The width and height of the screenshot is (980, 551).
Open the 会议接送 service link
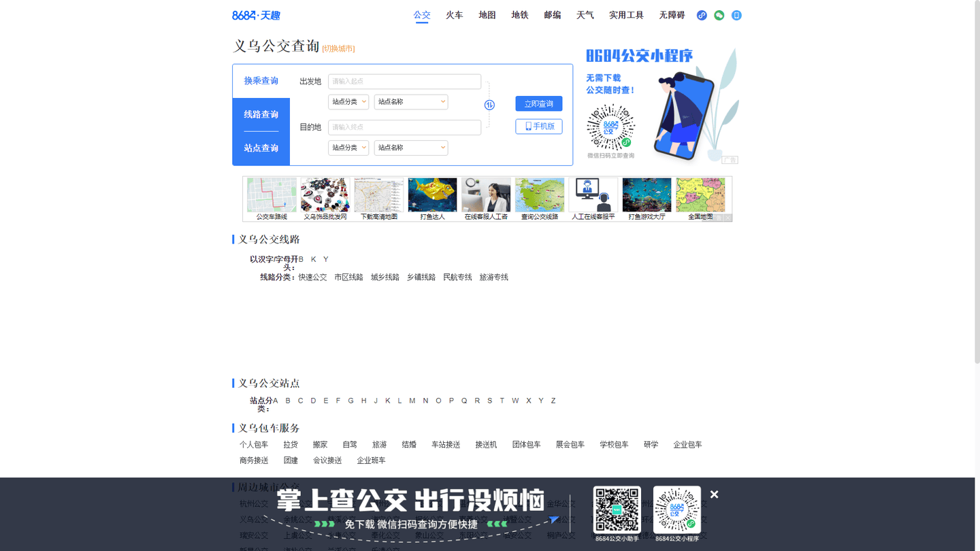point(327,461)
